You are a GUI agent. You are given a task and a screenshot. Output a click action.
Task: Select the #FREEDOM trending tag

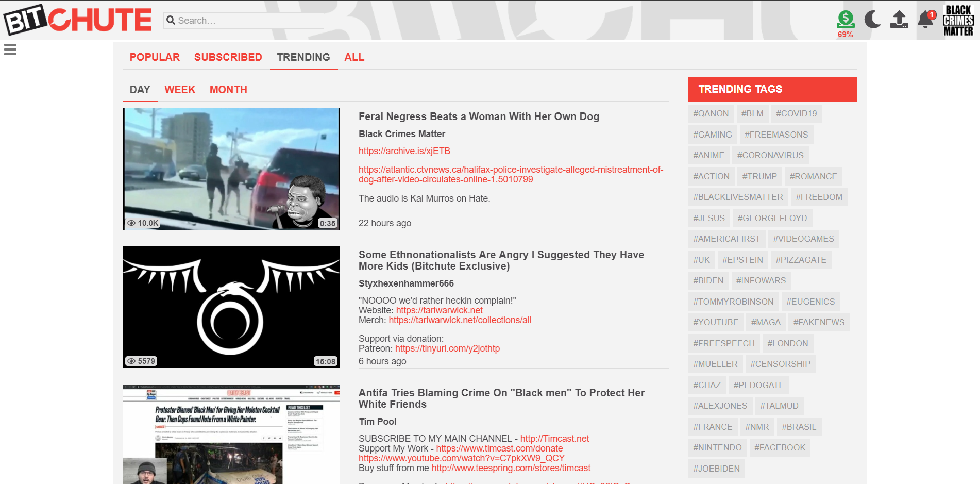[x=819, y=197]
